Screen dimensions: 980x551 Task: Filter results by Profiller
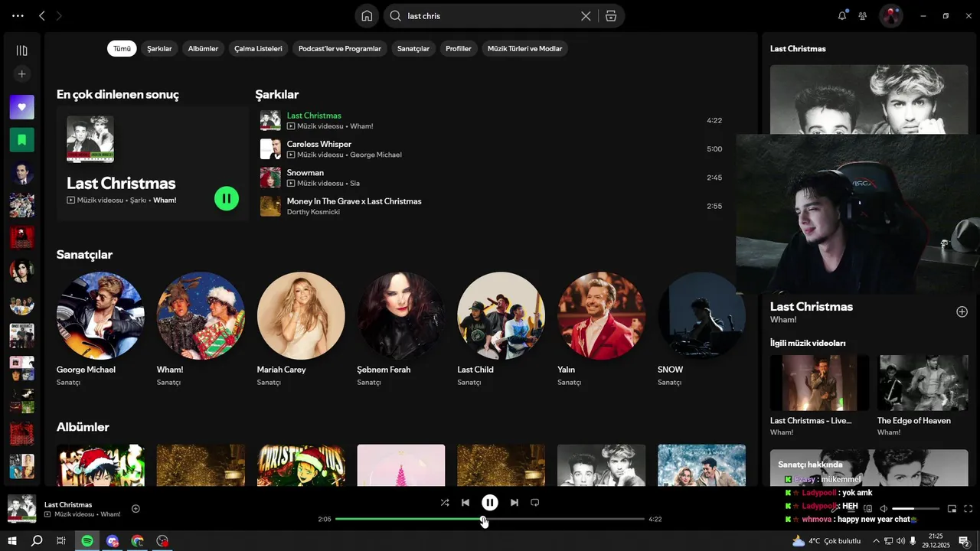[x=459, y=48]
